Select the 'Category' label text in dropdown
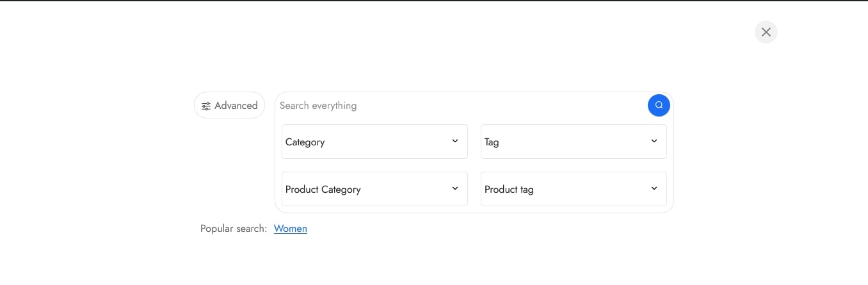The width and height of the screenshot is (868, 285). 305,142
